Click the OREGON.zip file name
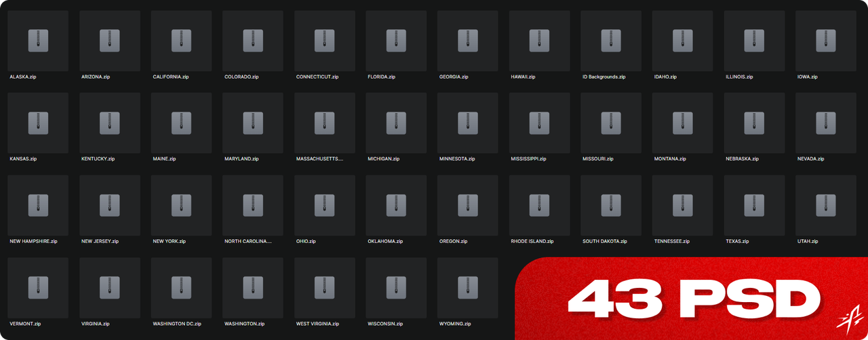Image resolution: width=868 pixels, height=340 pixels. pos(454,241)
